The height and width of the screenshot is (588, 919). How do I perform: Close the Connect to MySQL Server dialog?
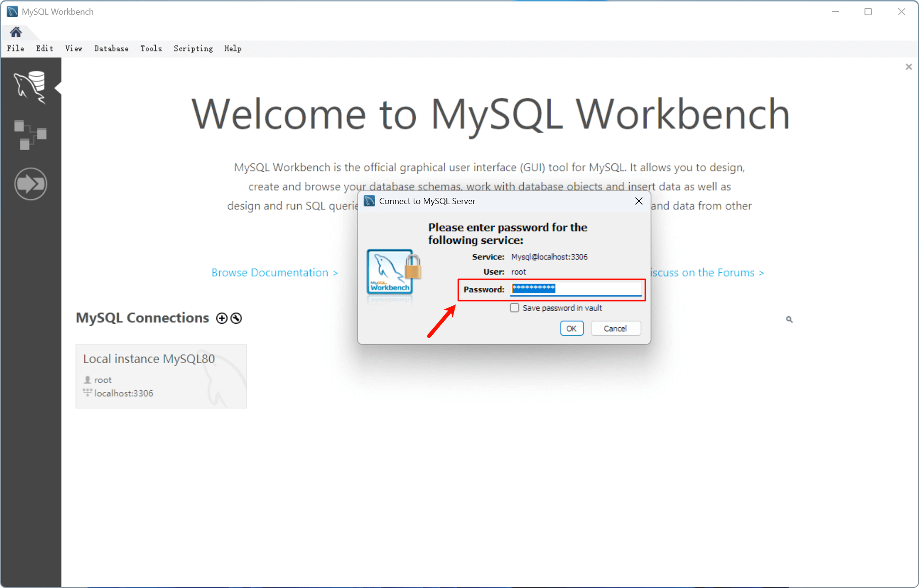click(x=639, y=201)
